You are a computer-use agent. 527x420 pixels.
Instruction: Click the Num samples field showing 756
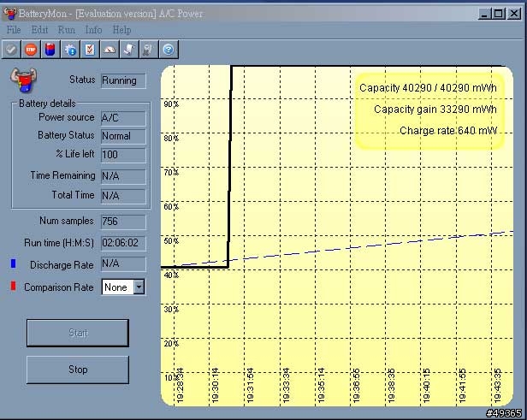[123, 222]
